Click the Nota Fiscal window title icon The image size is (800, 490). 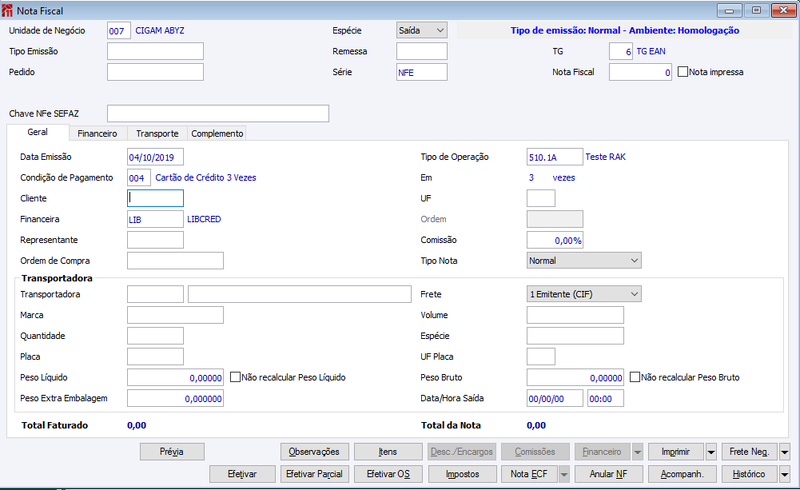tap(7, 10)
